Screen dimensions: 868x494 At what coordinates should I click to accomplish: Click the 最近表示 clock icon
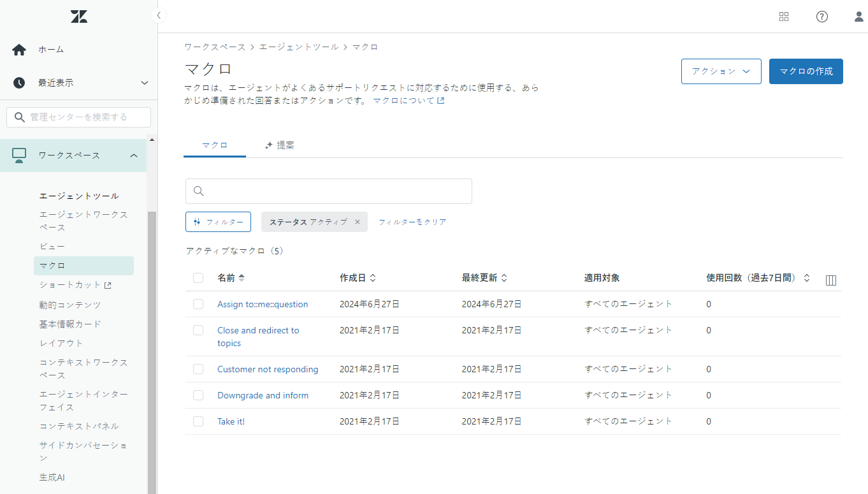[19, 82]
